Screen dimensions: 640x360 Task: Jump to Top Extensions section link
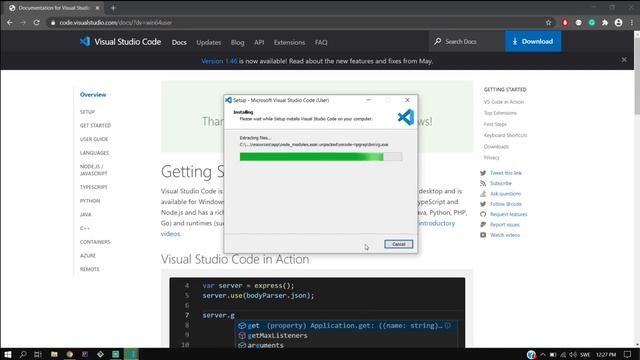(500, 113)
